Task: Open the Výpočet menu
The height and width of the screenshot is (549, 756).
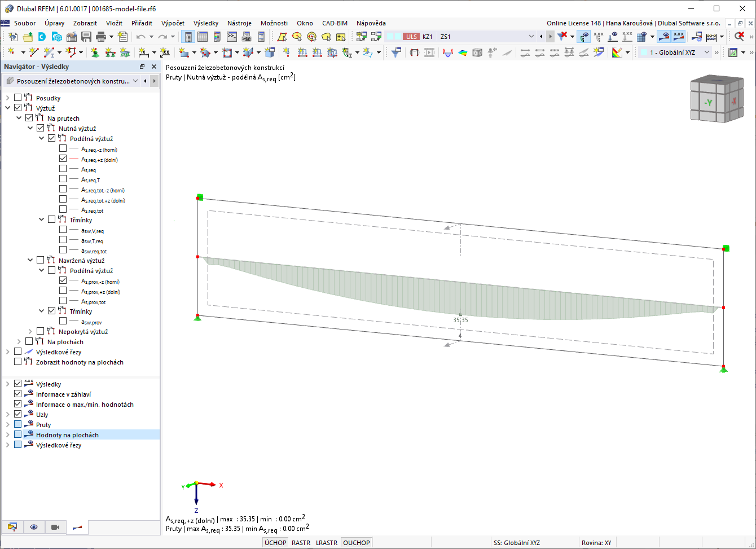Action: (x=173, y=23)
